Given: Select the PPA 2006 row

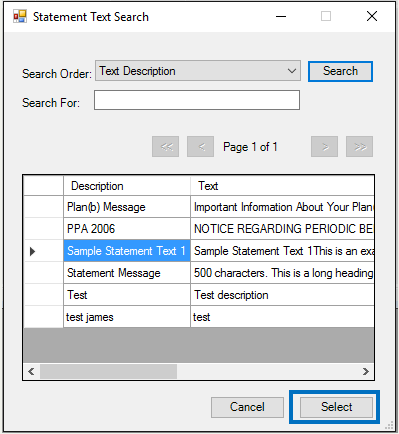Looking at the screenshot, I should pyautogui.click(x=199, y=229).
